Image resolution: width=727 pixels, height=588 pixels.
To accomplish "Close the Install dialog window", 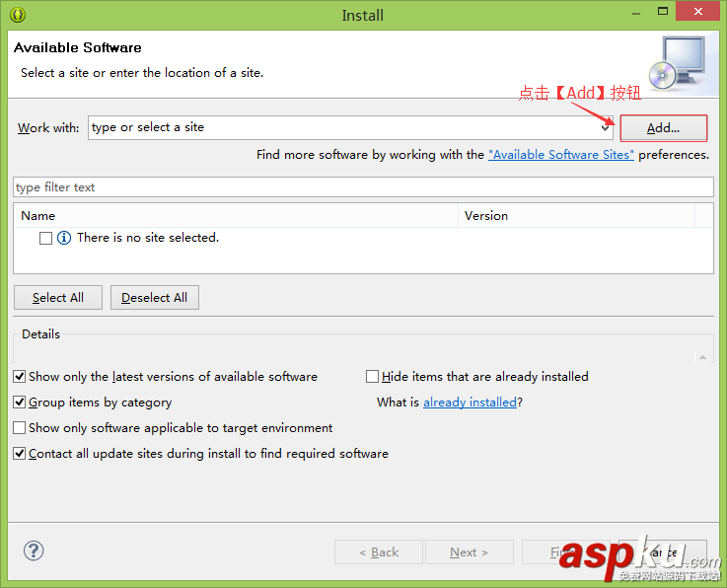I will tap(697, 12).
